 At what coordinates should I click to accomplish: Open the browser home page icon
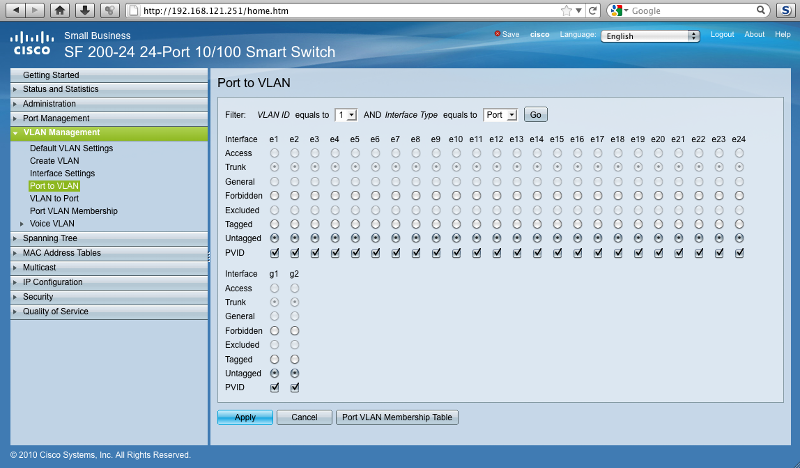[x=60, y=10]
